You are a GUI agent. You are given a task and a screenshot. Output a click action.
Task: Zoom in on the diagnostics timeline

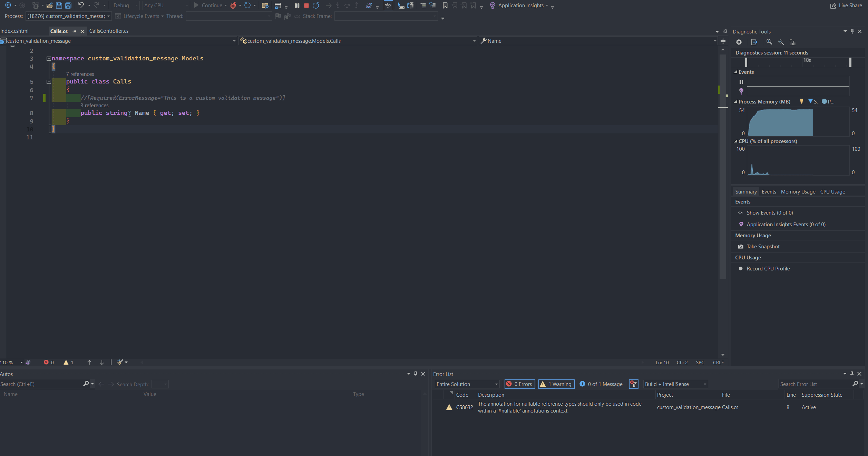tap(769, 42)
